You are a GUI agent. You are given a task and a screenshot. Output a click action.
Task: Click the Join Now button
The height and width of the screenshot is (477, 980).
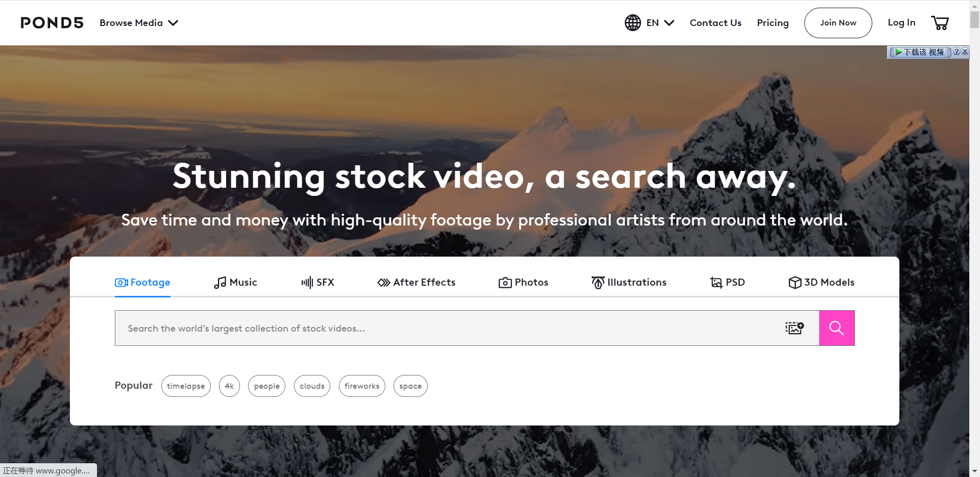(x=838, y=22)
